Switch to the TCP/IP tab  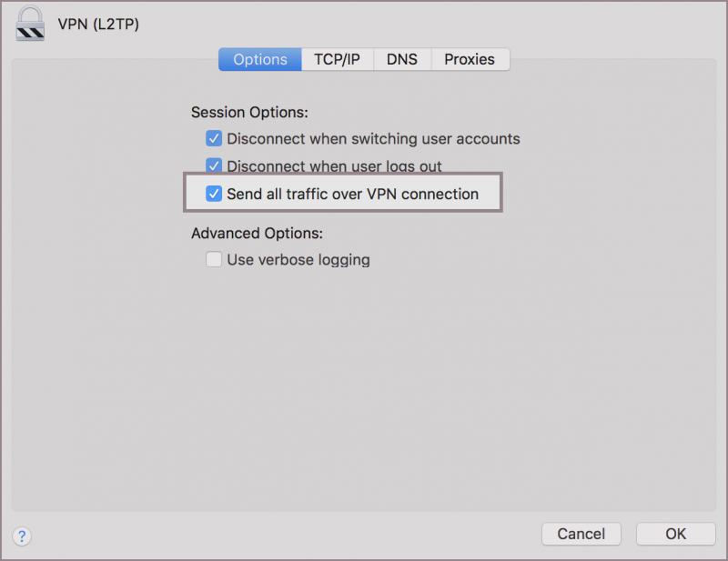(338, 59)
